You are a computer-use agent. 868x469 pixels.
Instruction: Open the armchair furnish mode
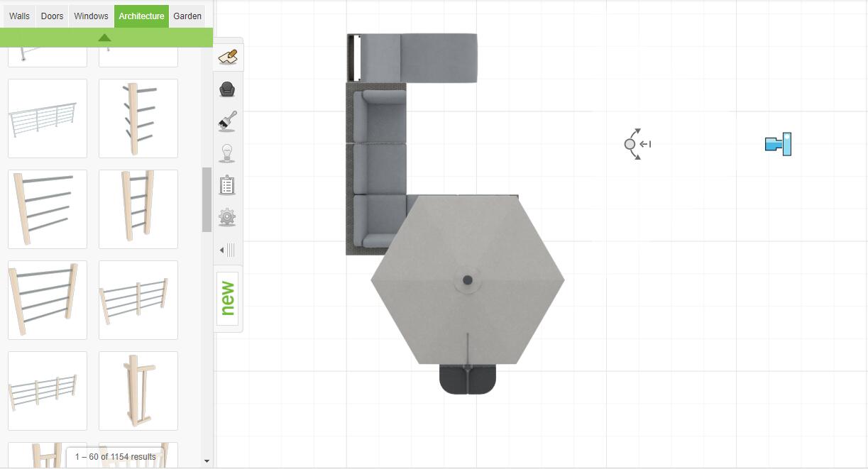227,89
